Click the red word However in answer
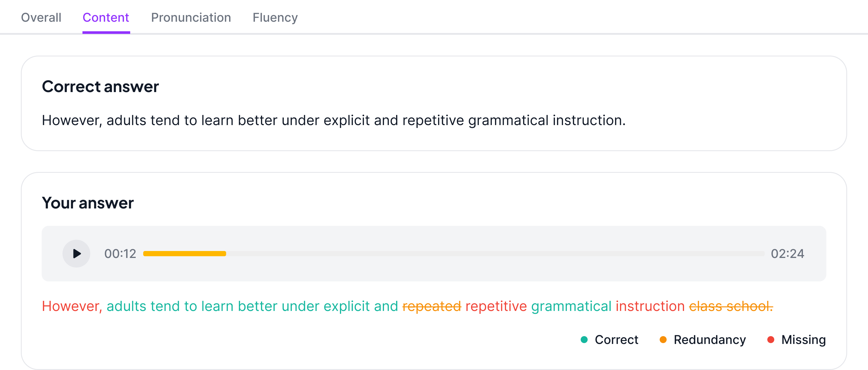Viewport: 868px width, 370px height. click(72, 307)
